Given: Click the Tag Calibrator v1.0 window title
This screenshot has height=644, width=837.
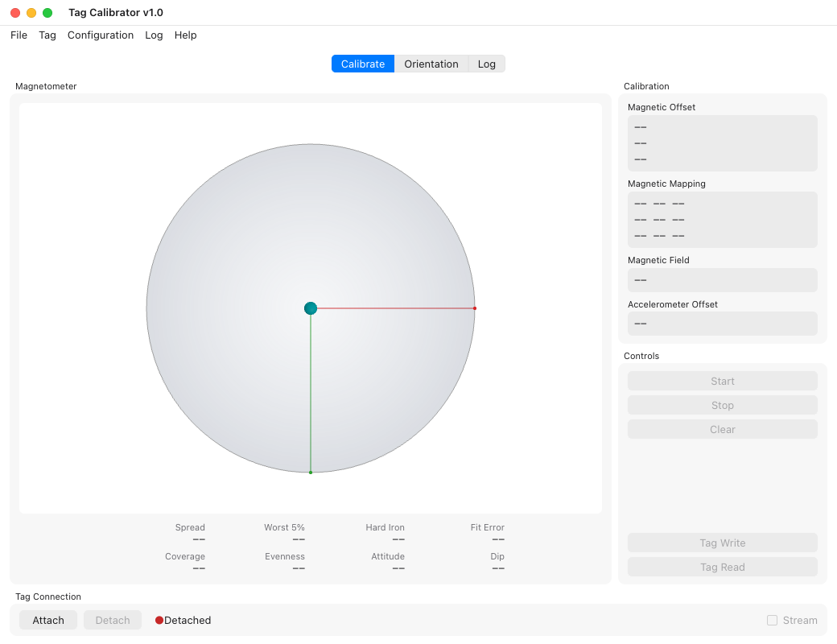Looking at the screenshot, I should [x=116, y=13].
